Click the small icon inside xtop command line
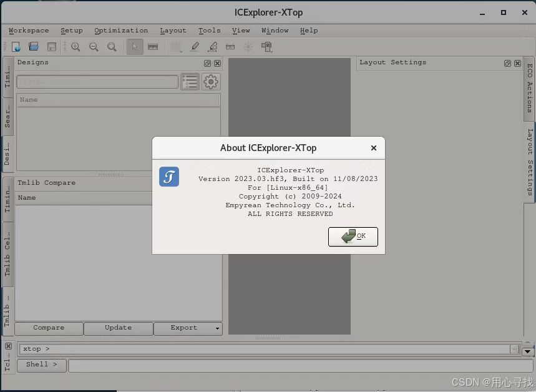Image resolution: width=536 pixels, height=392 pixels. (514, 350)
